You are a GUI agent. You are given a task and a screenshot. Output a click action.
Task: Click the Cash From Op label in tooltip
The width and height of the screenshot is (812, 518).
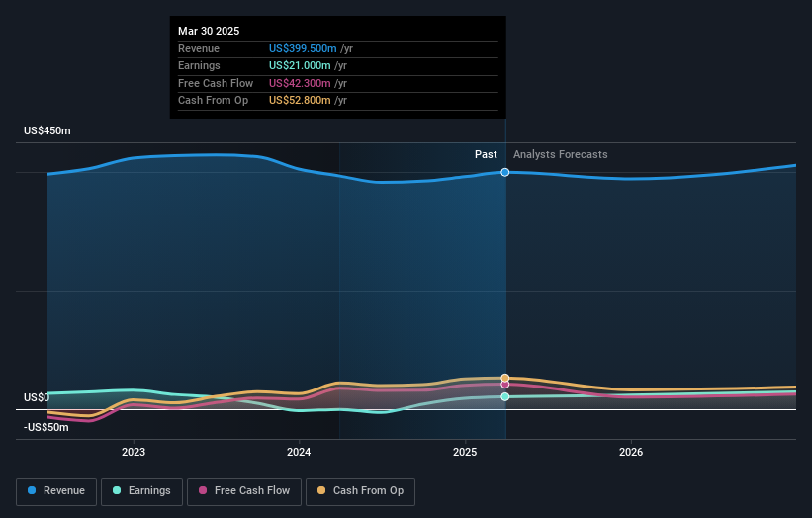point(213,101)
